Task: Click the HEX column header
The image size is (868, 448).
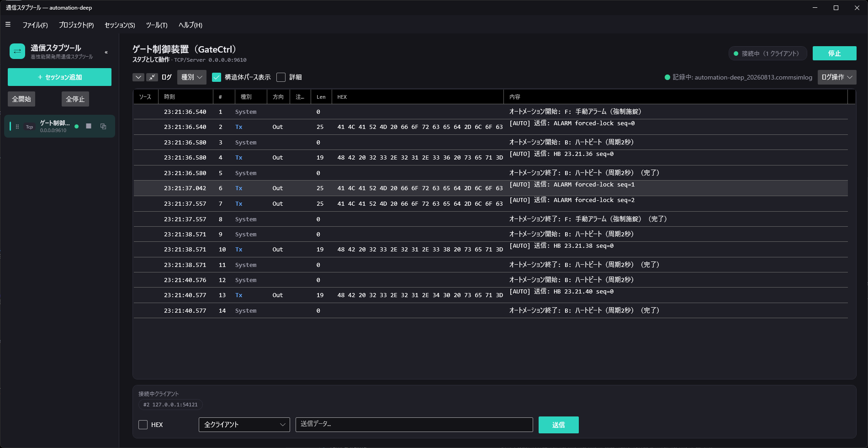Action: [x=418, y=97]
